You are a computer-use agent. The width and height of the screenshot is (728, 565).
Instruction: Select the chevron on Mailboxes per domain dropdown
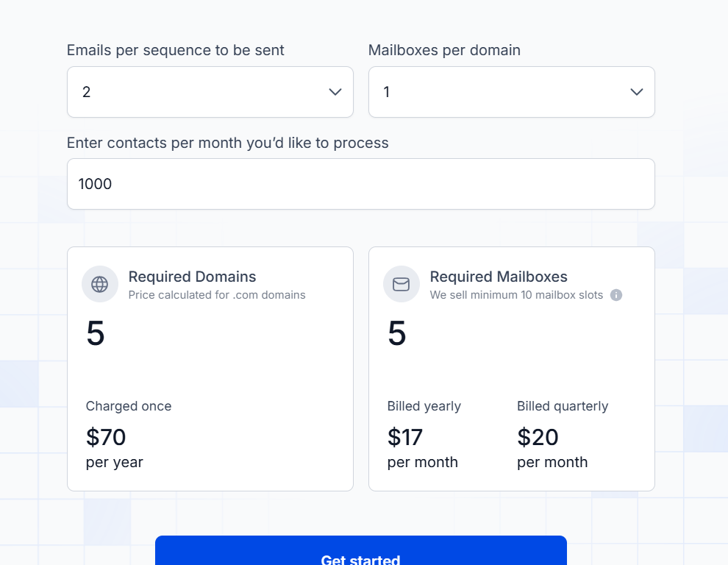click(x=636, y=92)
